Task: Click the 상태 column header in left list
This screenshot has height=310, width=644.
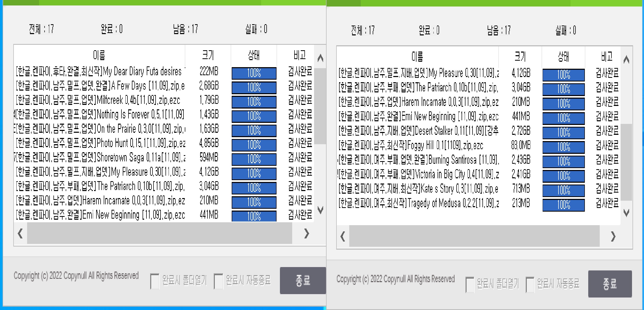Action: (254, 55)
